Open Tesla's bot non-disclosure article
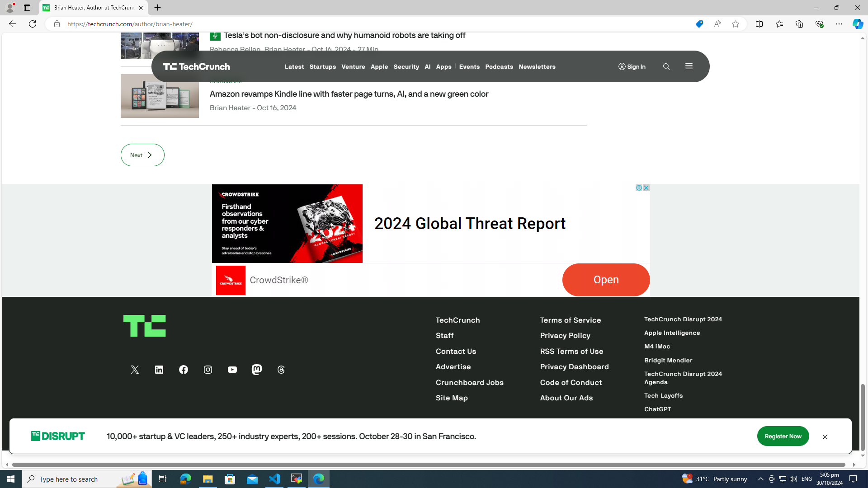 click(344, 35)
